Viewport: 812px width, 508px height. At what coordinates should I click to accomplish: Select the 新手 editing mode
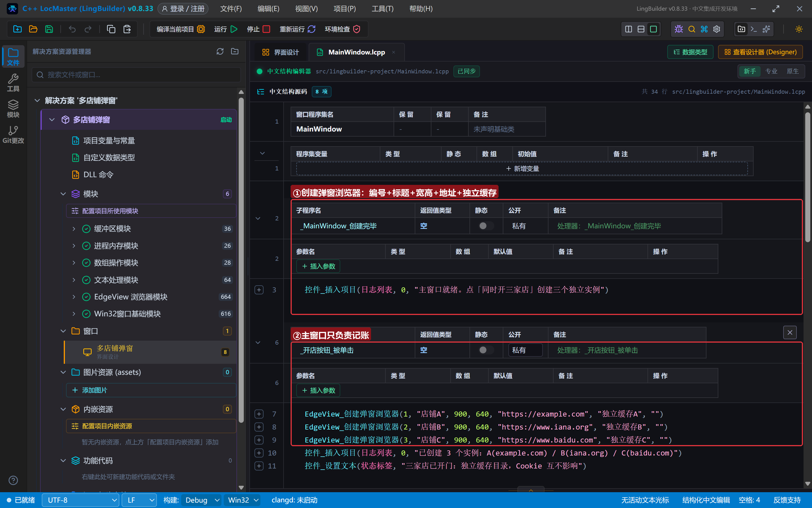pos(750,71)
